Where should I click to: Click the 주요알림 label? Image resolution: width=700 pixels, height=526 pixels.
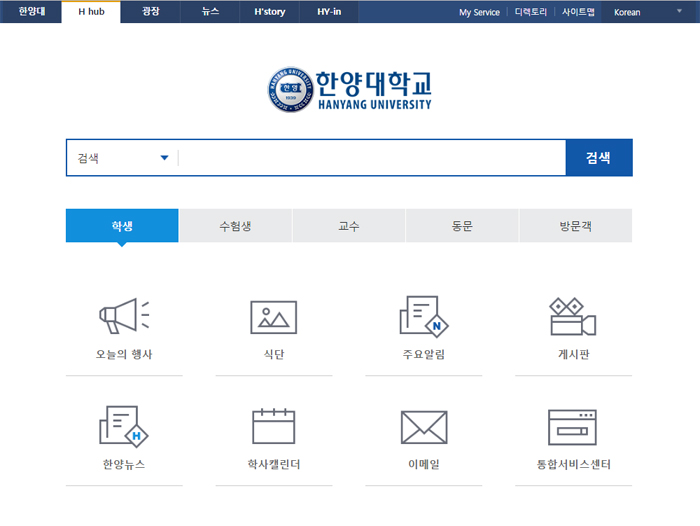click(424, 354)
